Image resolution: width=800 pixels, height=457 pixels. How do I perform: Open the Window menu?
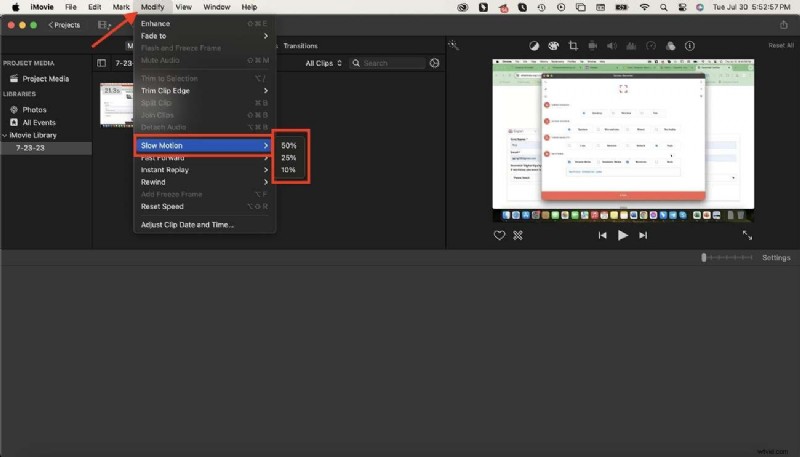[x=217, y=7]
